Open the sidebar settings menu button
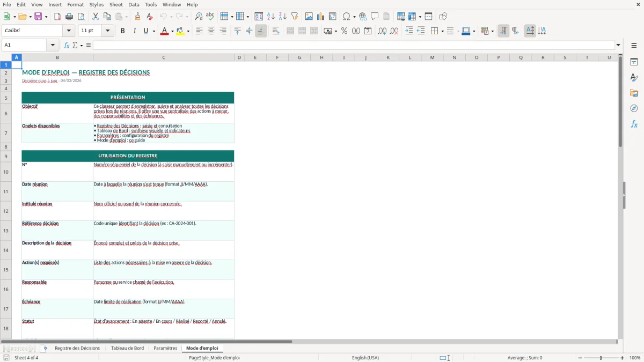644x362 pixels. point(634,46)
